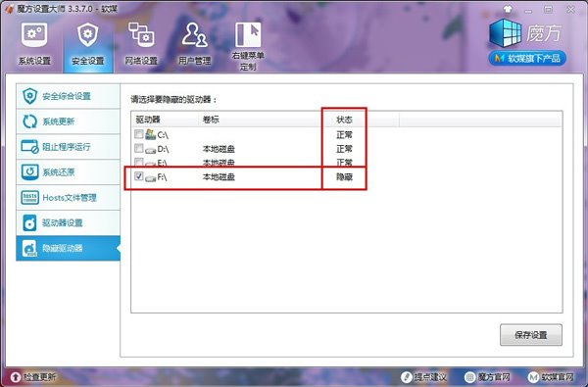
Task: Check the C:\ drive checkbox
Action: [x=139, y=134]
